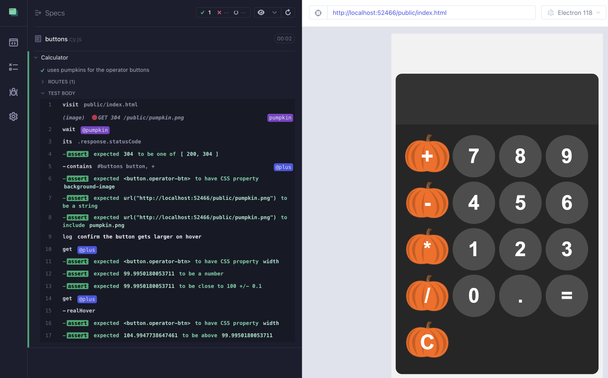Click the selector playground crosshair icon
Image resolution: width=608 pixels, height=378 pixels.
(318, 13)
